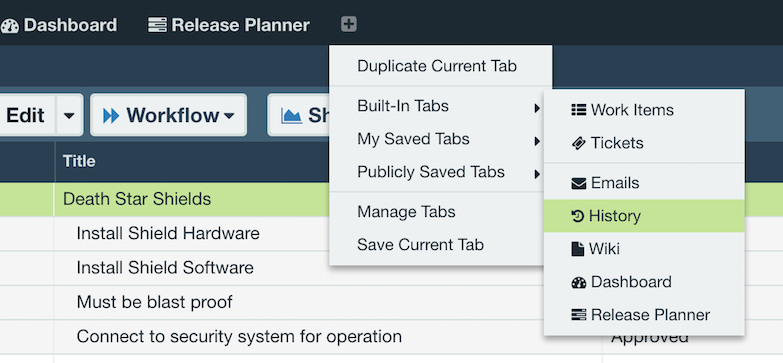Click the Dashboard gauge icon in the submenu
This screenshot has height=363, width=783.
(579, 282)
